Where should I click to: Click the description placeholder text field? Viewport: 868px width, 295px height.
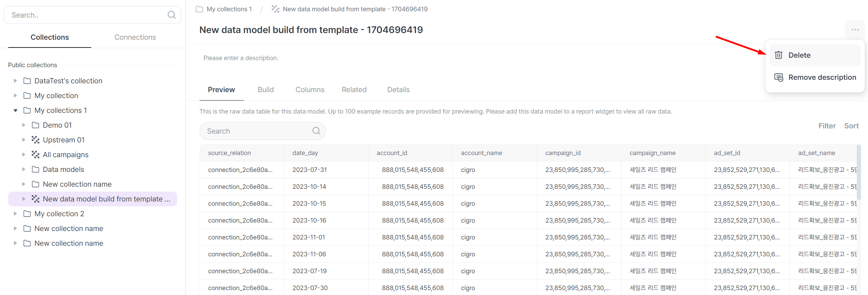click(x=241, y=58)
